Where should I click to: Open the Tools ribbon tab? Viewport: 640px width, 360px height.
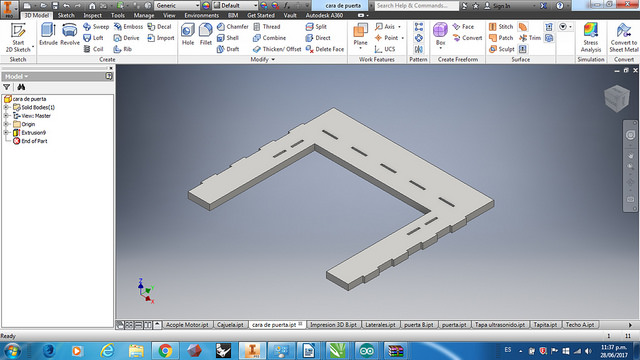pos(118,16)
